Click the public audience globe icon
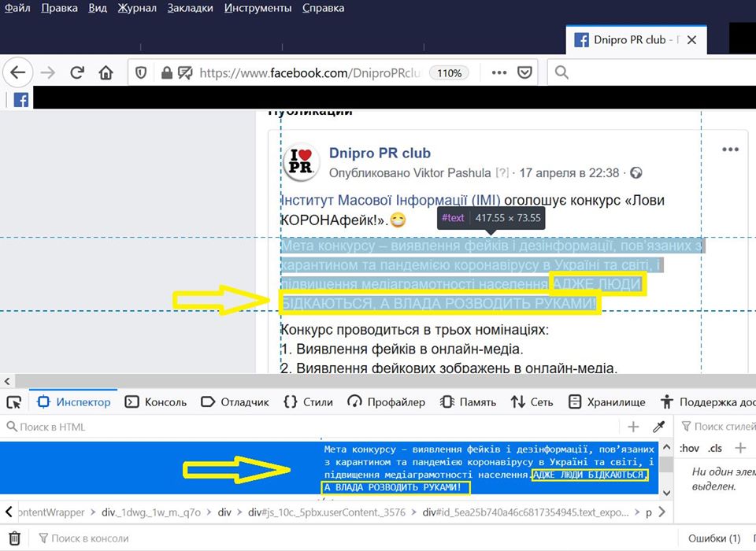Viewport: 756px width, 551px height. pyautogui.click(x=636, y=173)
